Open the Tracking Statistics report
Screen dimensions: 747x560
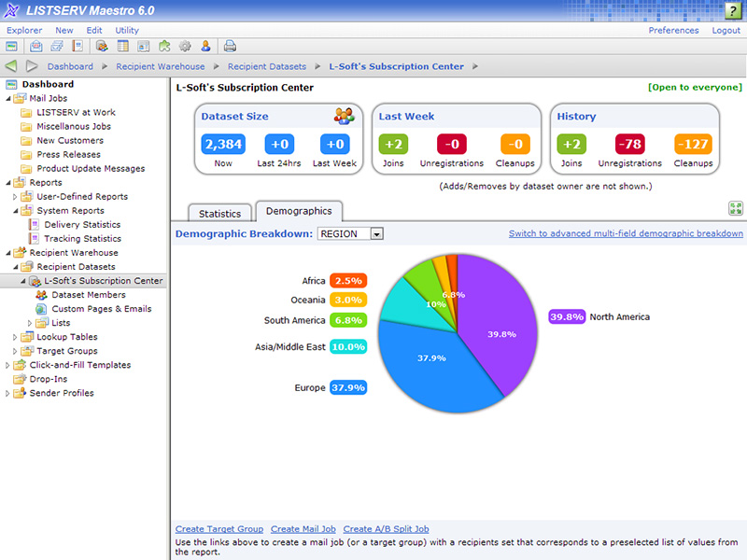pos(83,239)
